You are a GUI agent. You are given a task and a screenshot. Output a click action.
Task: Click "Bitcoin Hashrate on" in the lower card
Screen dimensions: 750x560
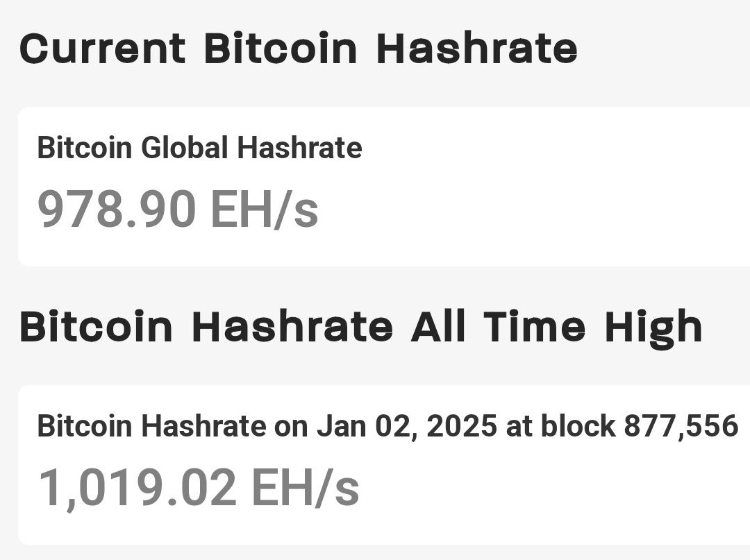pos(173,426)
